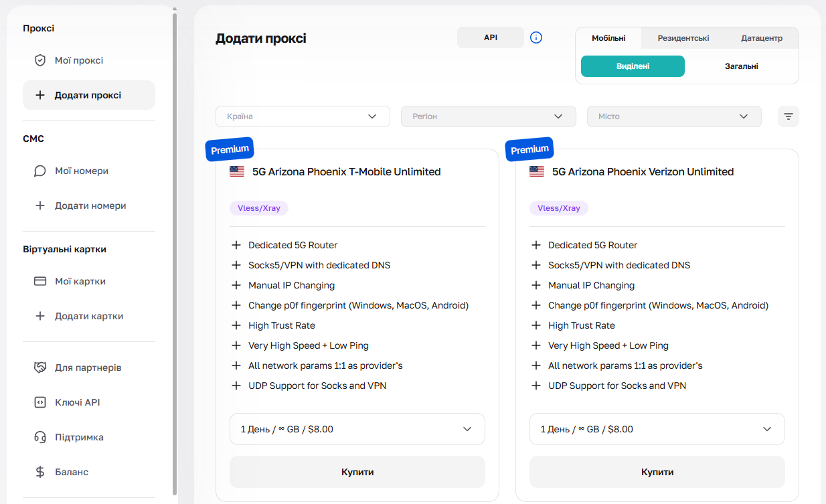Viewport: 826px width, 504px height.
Task: Click the API button
Action: point(490,37)
